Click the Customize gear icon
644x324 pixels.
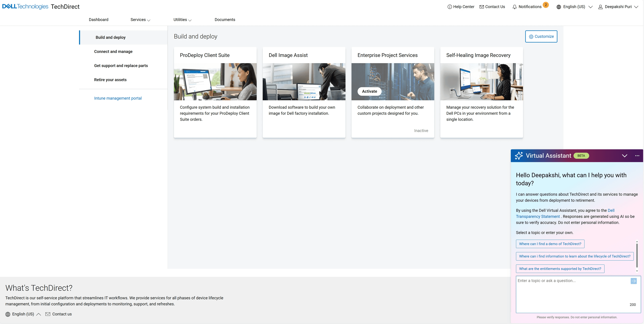[531, 36]
